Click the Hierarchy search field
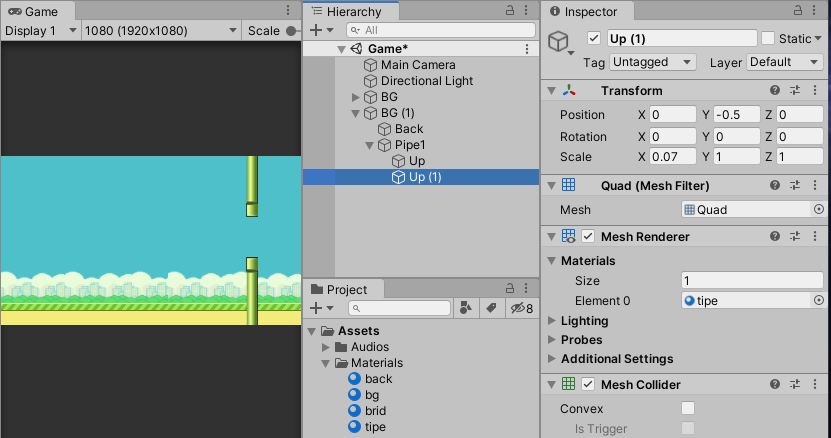Viewport: 831px width, 438px height. coord(441,30)
